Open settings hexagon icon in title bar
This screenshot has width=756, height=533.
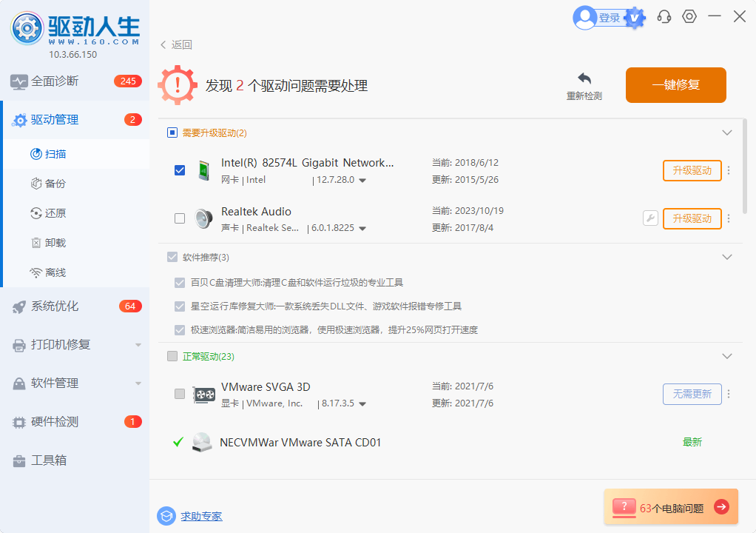pyautogui.click(x=689, y=16)
